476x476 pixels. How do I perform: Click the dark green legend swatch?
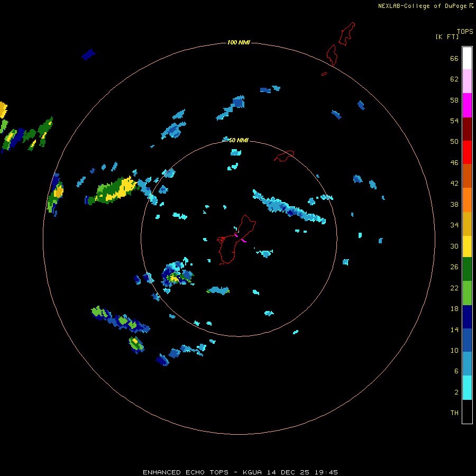[467, 269]
